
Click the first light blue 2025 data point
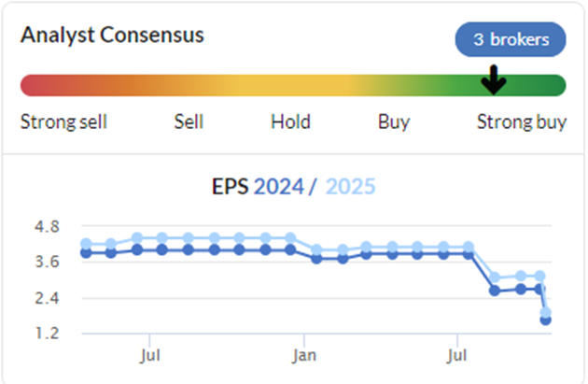[x=86, y=244]
